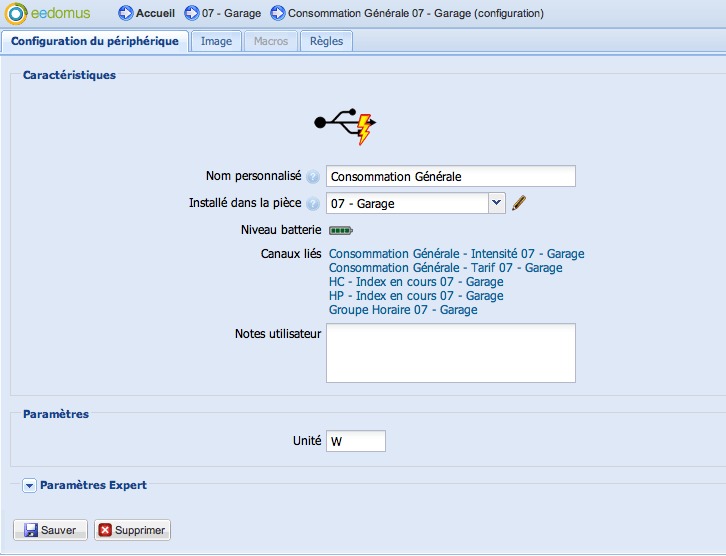Click the floppy disk icon on Sauver

tap(31, 530)
